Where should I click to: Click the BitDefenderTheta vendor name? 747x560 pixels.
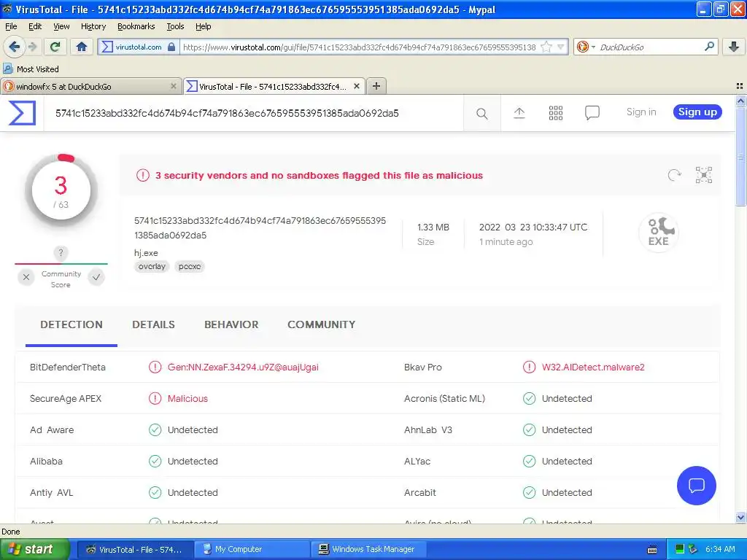click(x=68, y=367)
